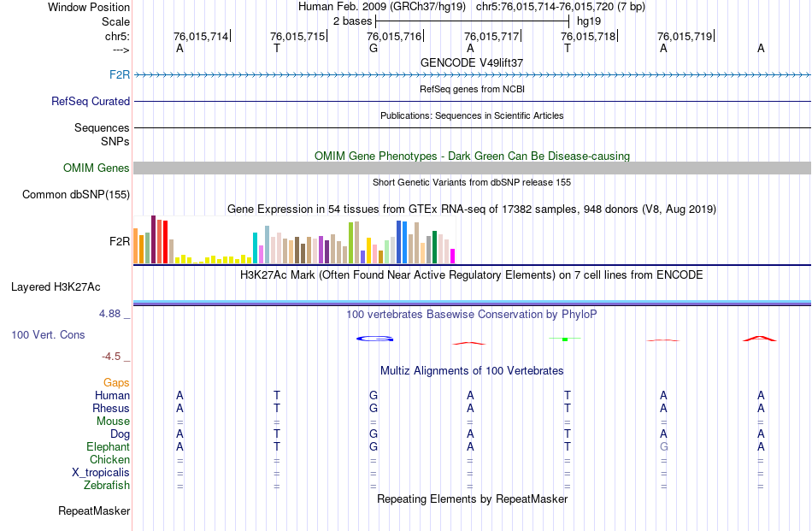Screen dimensions: 812x531
Task: Click the chr5:76,015,714-76,015,720 window position text
Action: 561,7
